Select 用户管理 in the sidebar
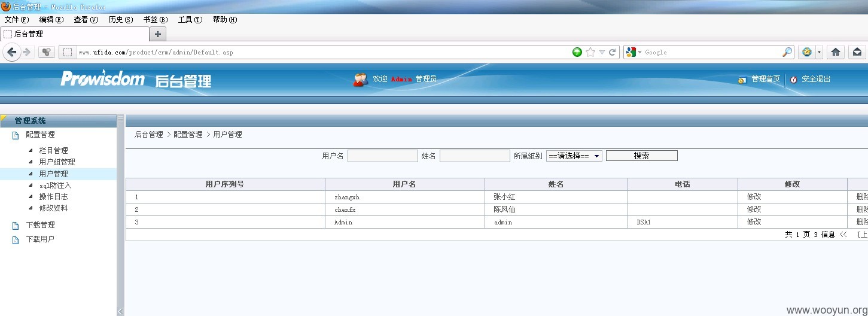The width and height of the screenshot is (868, 316). [54, 174]
